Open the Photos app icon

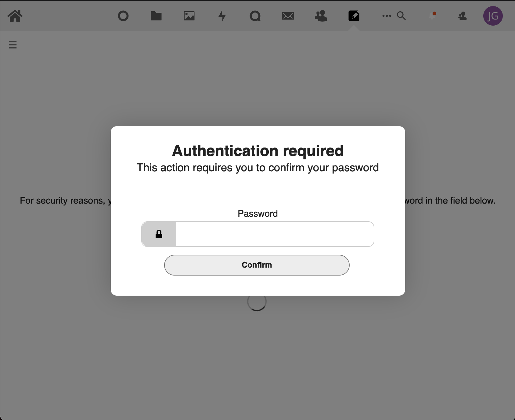click(189, 16)
